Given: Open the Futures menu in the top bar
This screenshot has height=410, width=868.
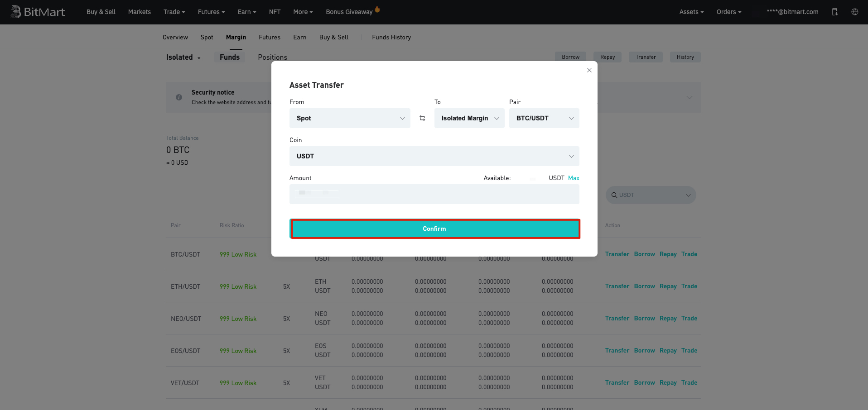Looking at the screenshot, I should point(212,12).
